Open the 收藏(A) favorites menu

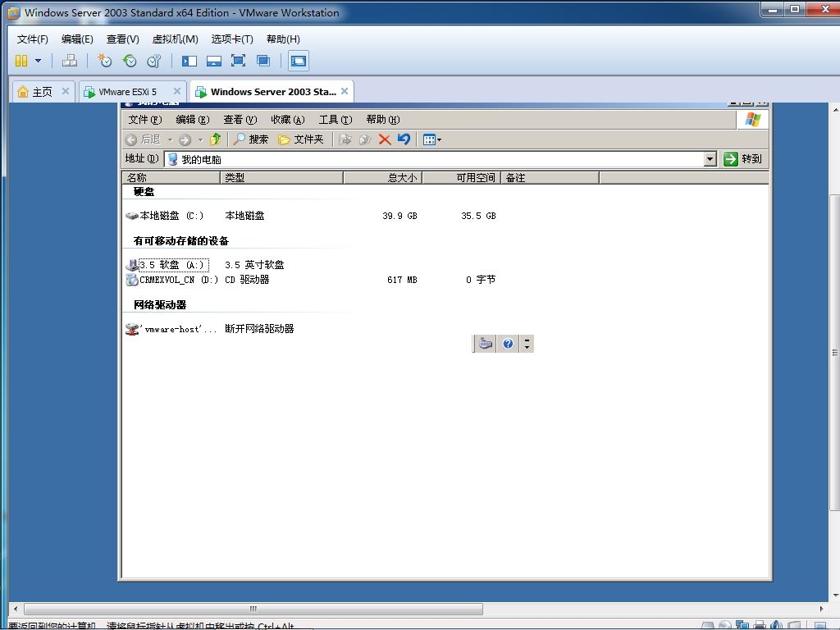click(x=288, y=120)
